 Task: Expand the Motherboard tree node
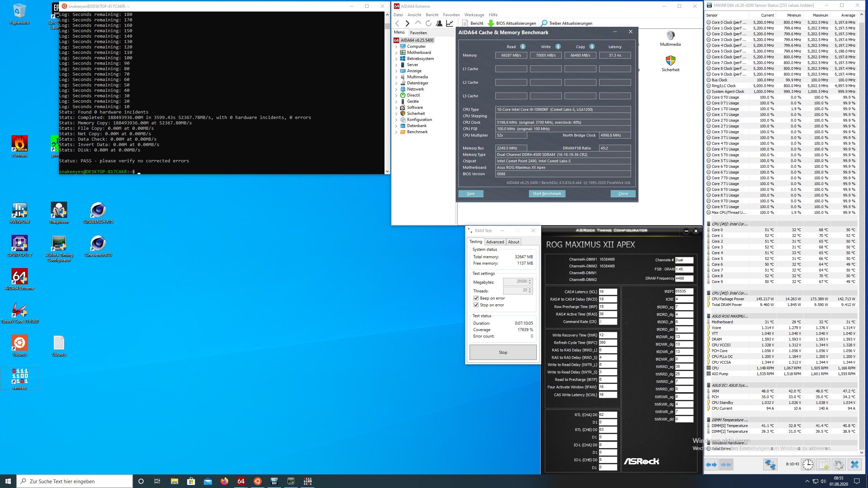pos(396,53)
